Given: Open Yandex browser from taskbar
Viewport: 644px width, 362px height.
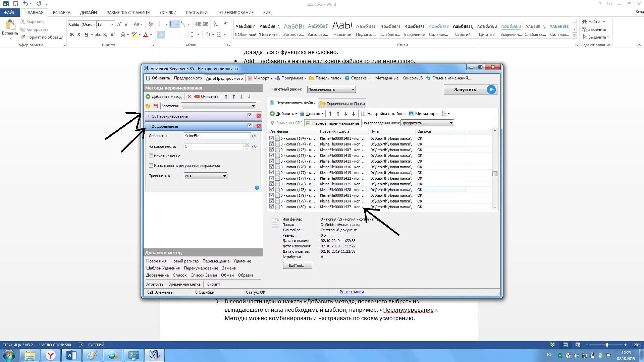Looking at the screenshot, I should click(x=51, y=355).
